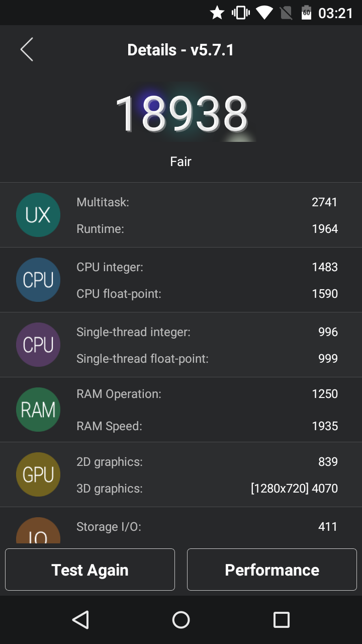This screenshot has width=362, height=644.
Task: Tap the battery icon in status bar
Action: coord(306,13)
